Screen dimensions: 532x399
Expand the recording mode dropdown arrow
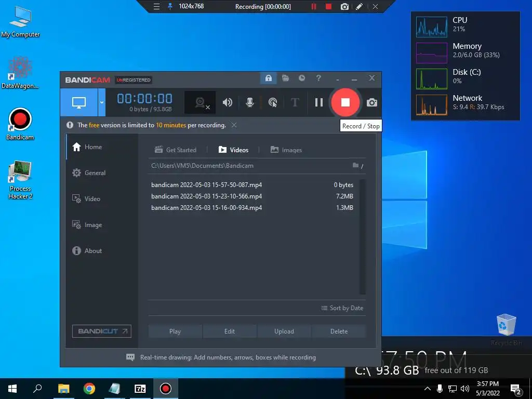pos(102,102)
